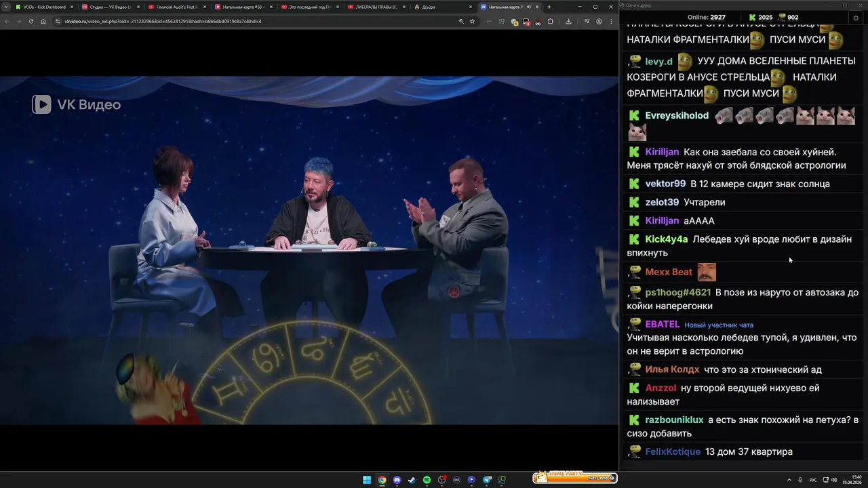Image resolution: width=868 pixels, height=488 pixels.
Task: Click username Kick4y4a in chat
Action: pos(667,239)
